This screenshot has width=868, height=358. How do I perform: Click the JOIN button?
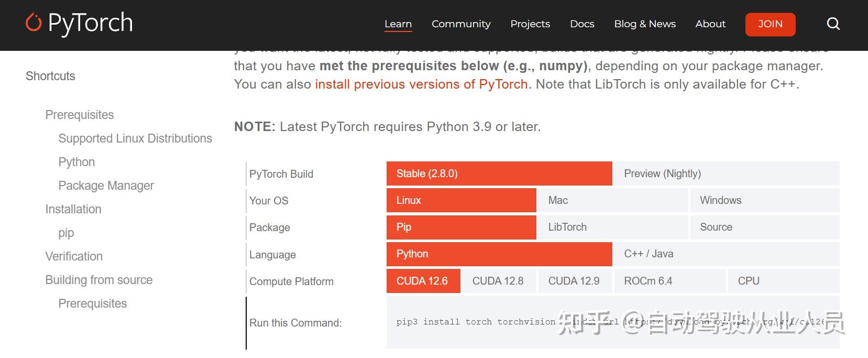coord(770,24)
